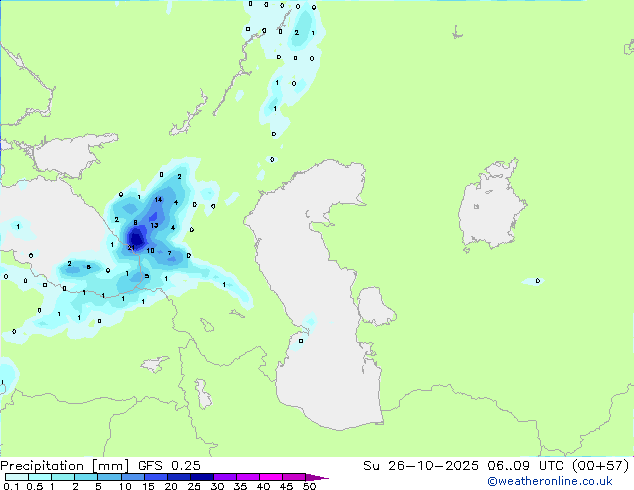This screenshot has width=634, height=490.
Task: Click the legend label '50'
Action: tap(309, 486)
